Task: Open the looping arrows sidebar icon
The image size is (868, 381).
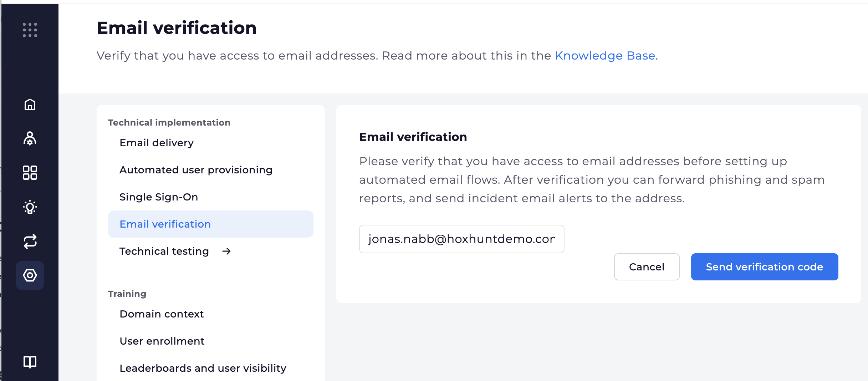Action: 30,241
